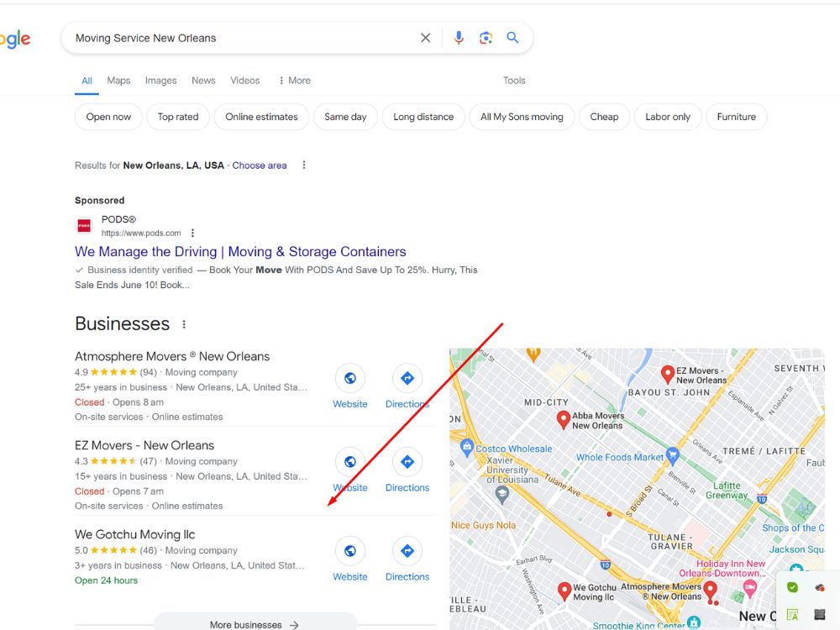Viewport: 840px width, 630px height.
Task: Open Google Lens image search icon
Action: click(486, 38)
